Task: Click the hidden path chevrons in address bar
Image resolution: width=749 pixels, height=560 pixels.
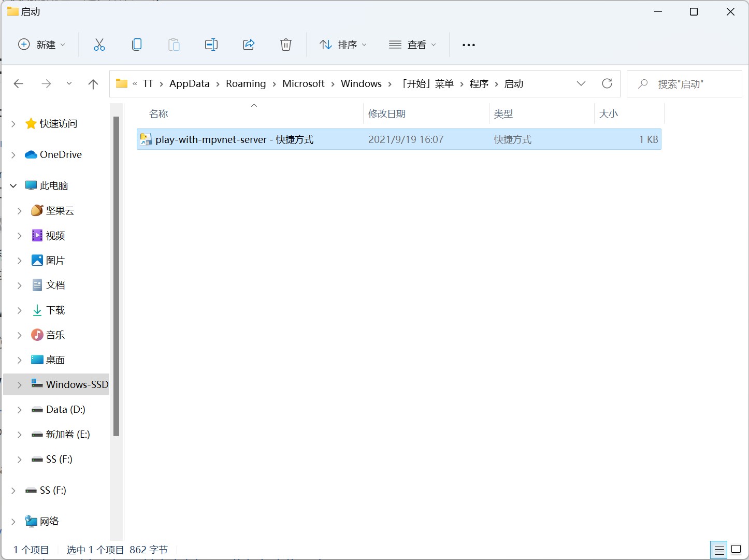Action: click(x=135, y=84)
